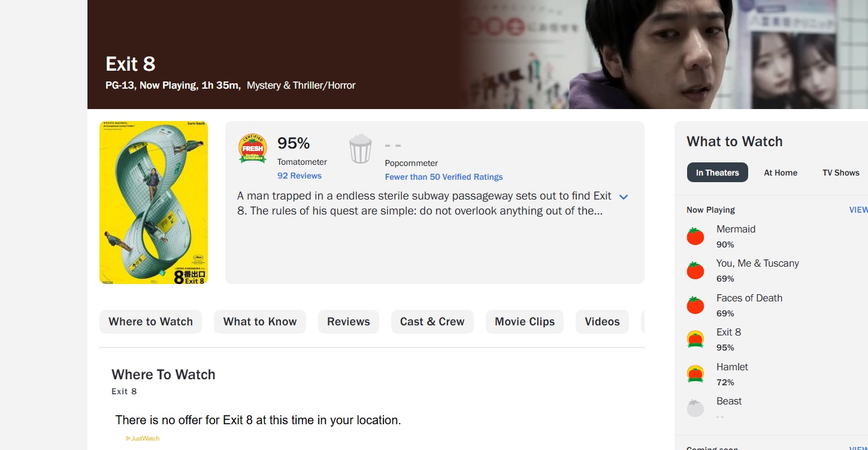
Task: Click the JustWatch logo
Action: (x=143, y=439)
